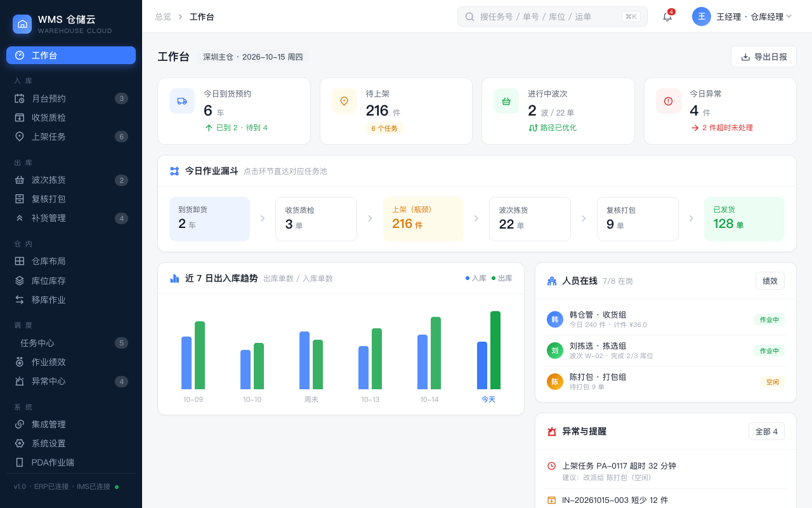Select 工作台 in the sidebar
Image resolution: width=812 pixels, height=508 pixels.
tap(71, 55)
